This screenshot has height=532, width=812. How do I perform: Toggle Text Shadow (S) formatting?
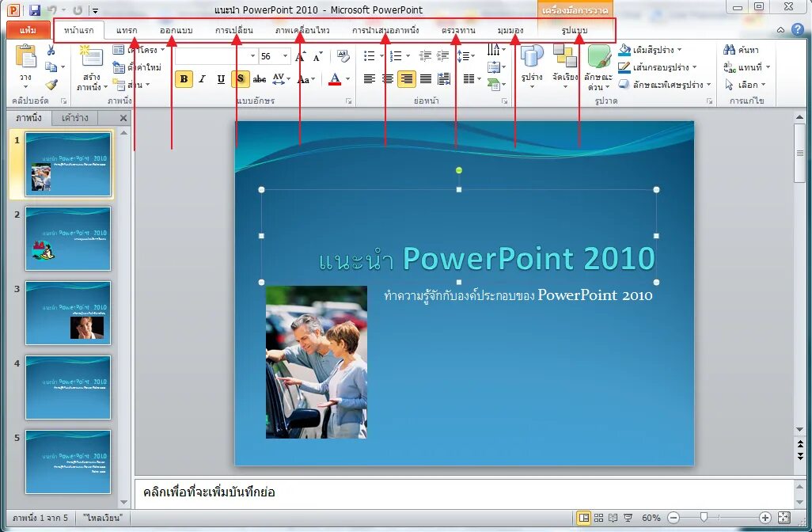pyautogui.click(x=241, y=78)
